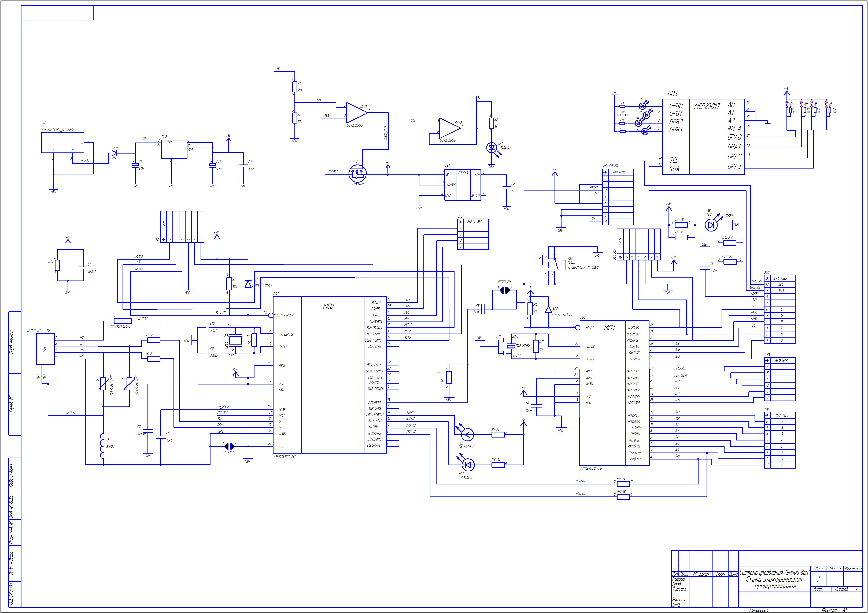Click the GATE_CMD net label
Screen dimensions: 868x613
pos(386,133)
